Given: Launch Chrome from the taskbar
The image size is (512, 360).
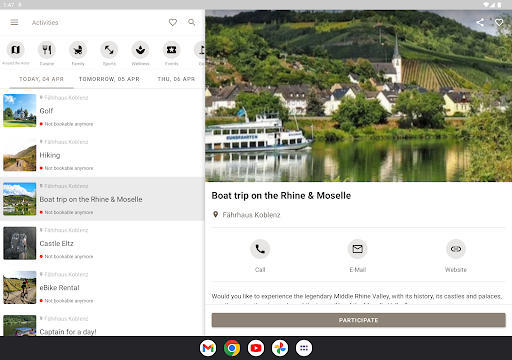Looking at the screenshot, I should point(232,348).
